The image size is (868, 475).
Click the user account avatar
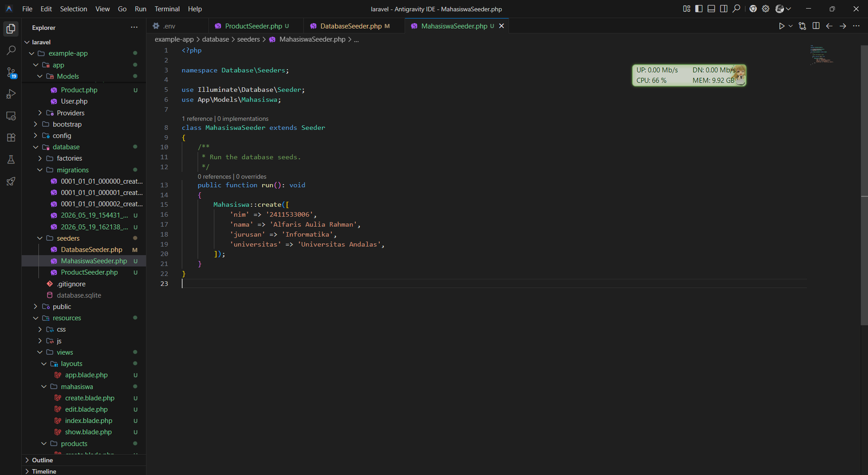coord(780,9)
